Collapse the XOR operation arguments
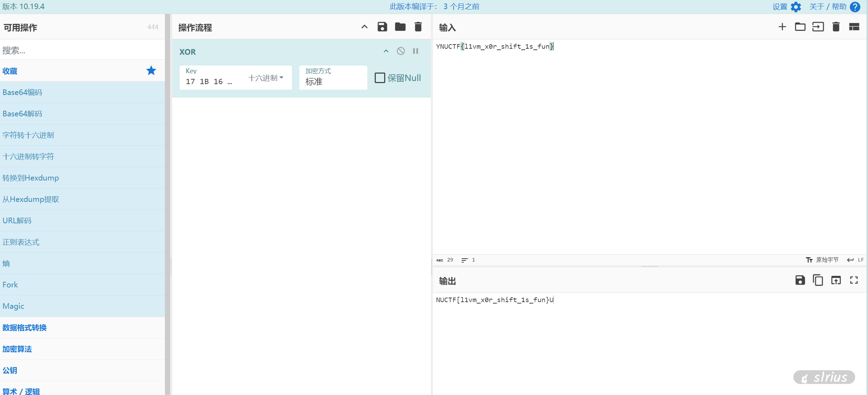This screenshot has width=868, height=395. pos(386,51)
